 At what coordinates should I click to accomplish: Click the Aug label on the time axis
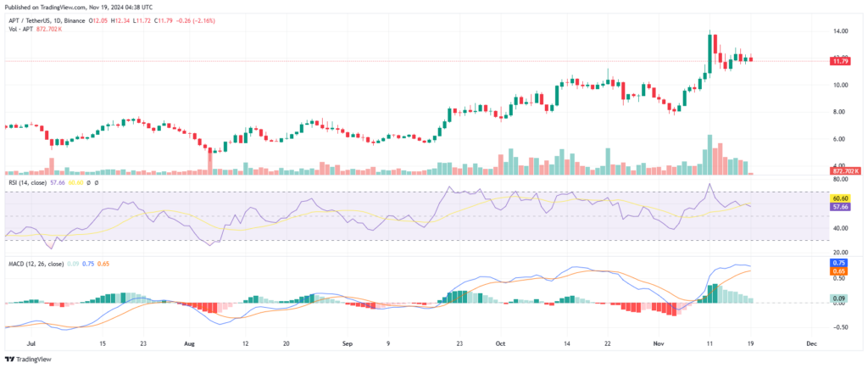click(189, 345)
